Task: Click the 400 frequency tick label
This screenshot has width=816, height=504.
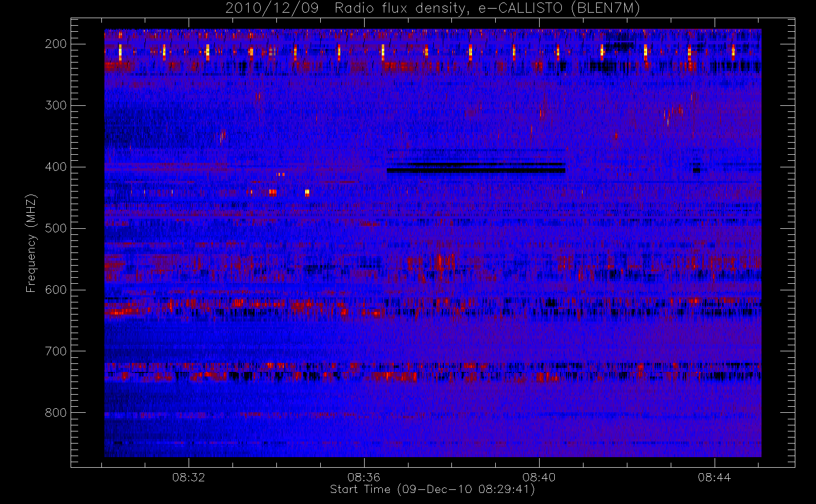Action: pyautogui.click(x=56, y=167)
